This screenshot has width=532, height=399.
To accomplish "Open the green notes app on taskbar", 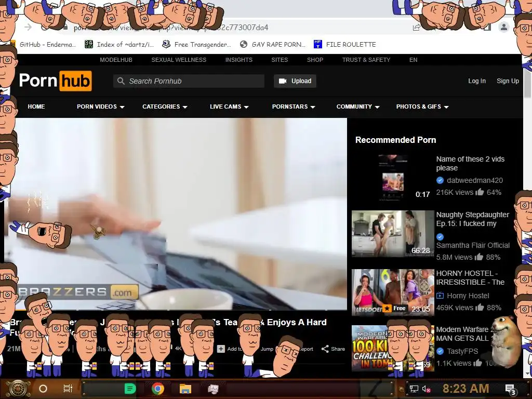I will click(130, 389).
